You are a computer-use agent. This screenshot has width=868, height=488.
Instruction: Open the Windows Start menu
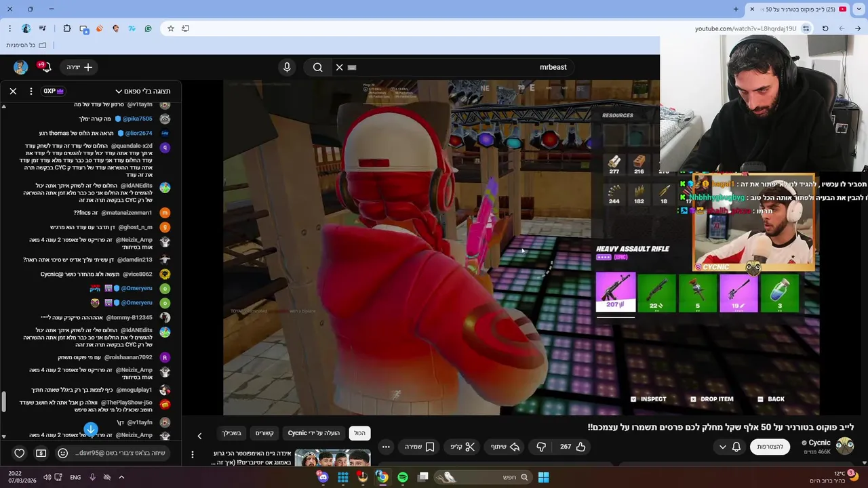(x=543, y=477)
